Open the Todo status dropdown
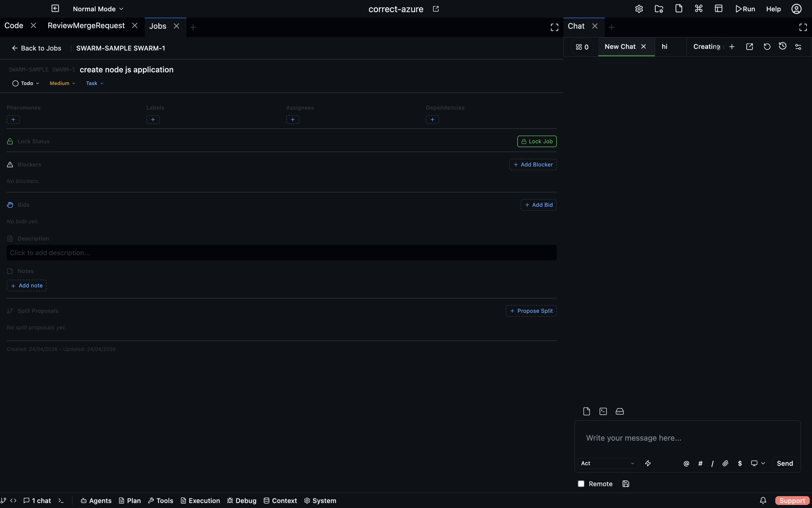 26,83
